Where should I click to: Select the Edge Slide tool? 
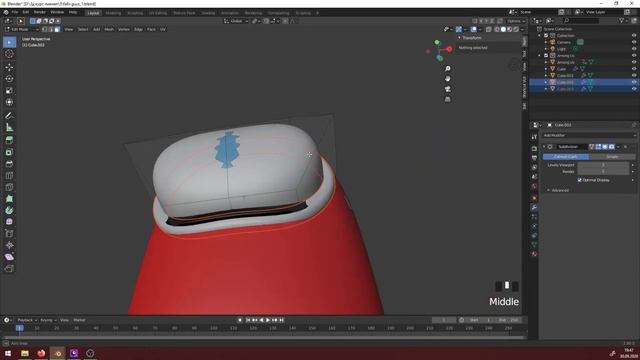point(9,233)
